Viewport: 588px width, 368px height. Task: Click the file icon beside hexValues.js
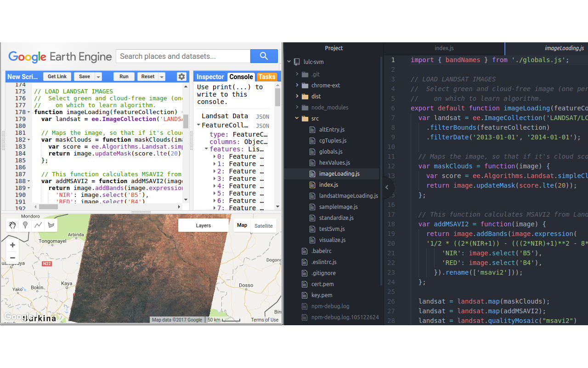[x=313, y=163]
